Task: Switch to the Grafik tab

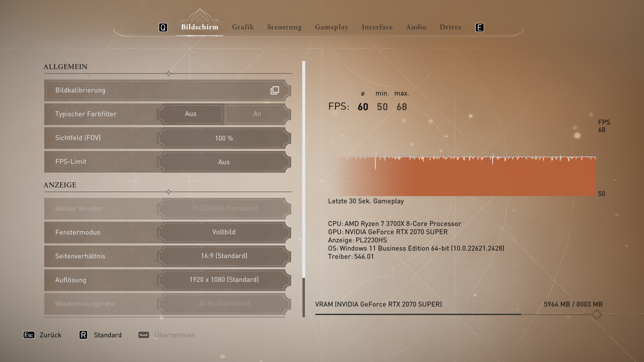Action: [243, 27]
